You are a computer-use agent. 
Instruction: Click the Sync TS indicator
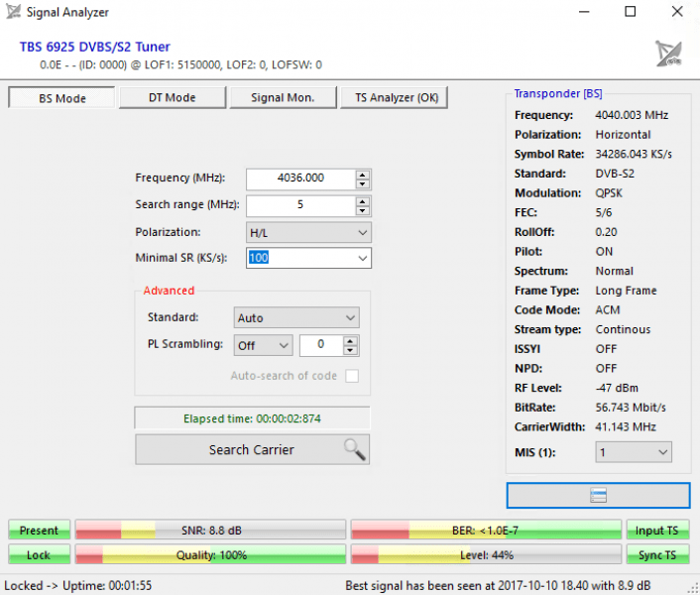(x=657, y=554)
